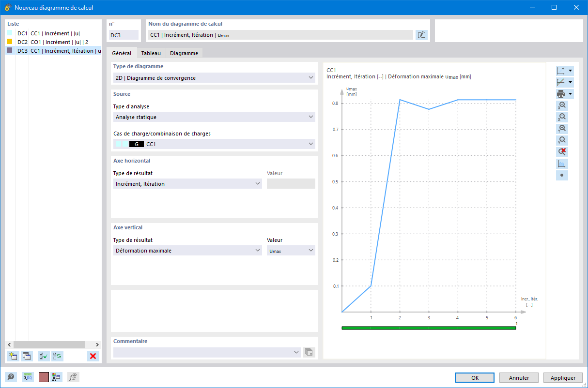Open the load case CC1 dropdown
Screen dimensions: 588x388
click(x=214, y=144)
